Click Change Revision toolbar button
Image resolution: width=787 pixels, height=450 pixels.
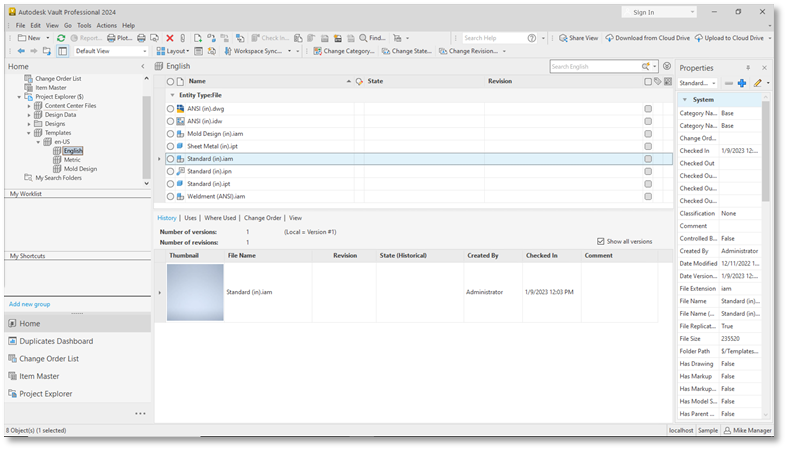pos(468,51)
